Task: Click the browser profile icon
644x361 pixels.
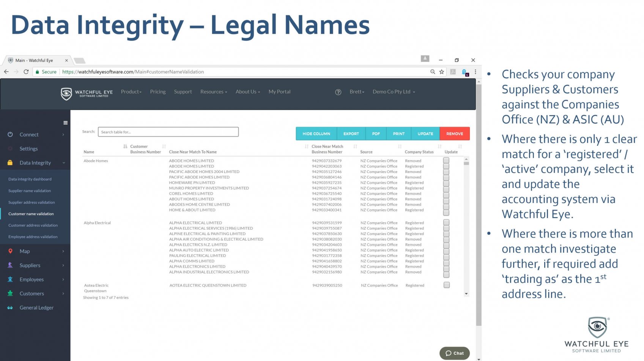Action: pos(425,58)
